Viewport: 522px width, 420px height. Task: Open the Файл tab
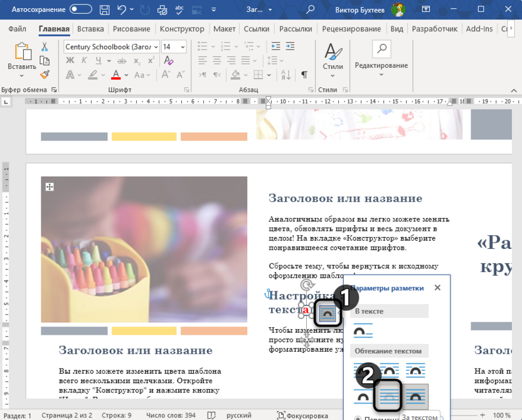click(x=17, y=29)
